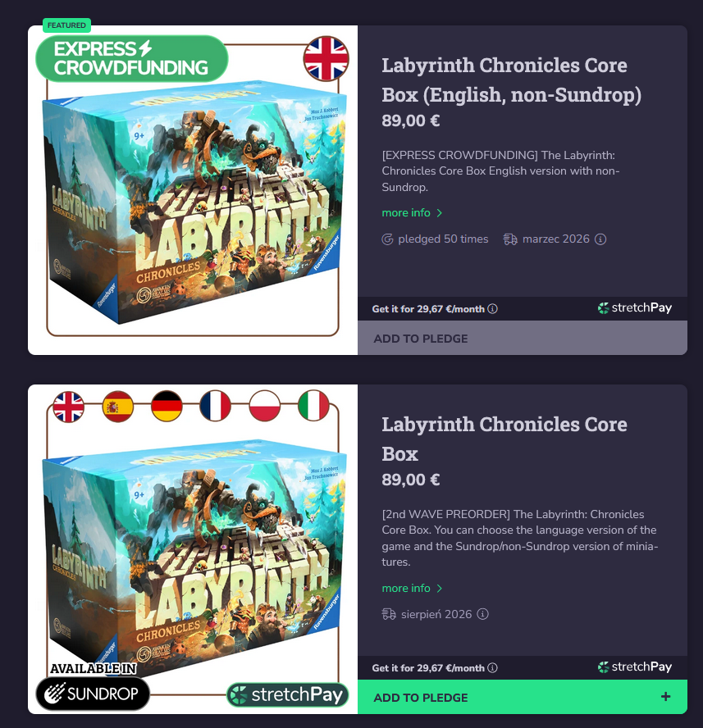Click stretchPay logo in first product card
Screen dimensions: 703x728
click(635, 307)
